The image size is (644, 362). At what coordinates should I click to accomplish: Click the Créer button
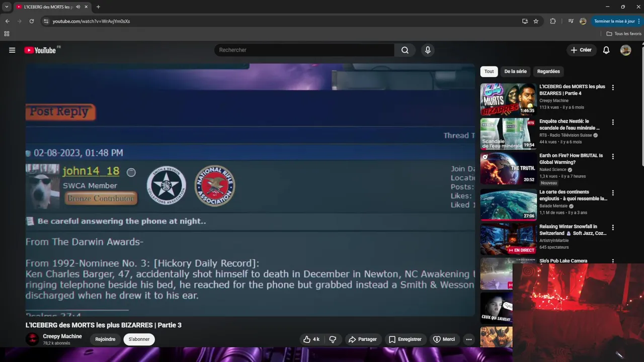pyautogui.click(x=581, y=50)
